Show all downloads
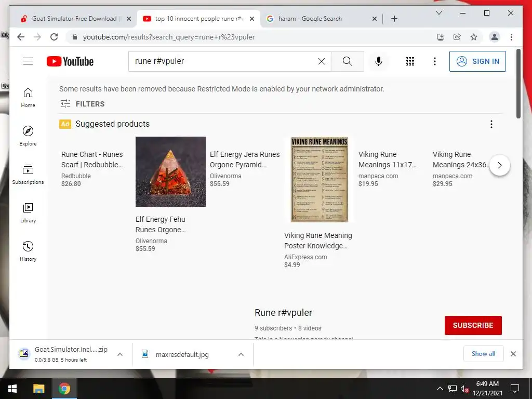Screen dimensions: 532x399 (484, 354)
